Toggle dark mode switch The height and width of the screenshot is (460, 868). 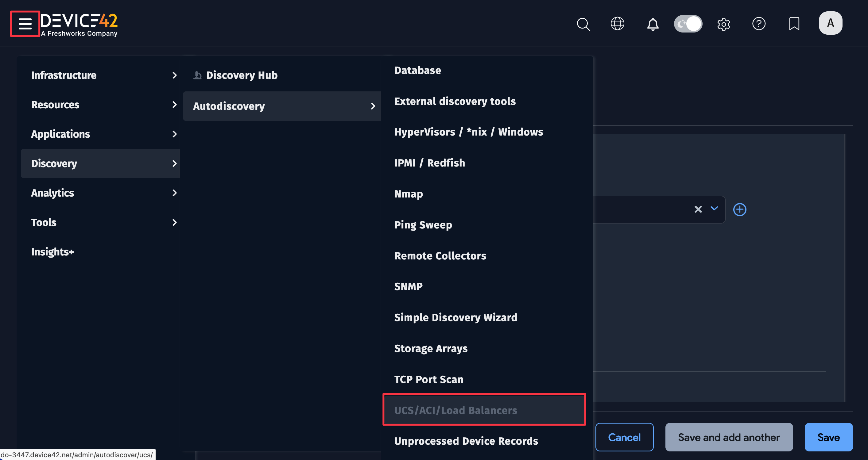688,23
